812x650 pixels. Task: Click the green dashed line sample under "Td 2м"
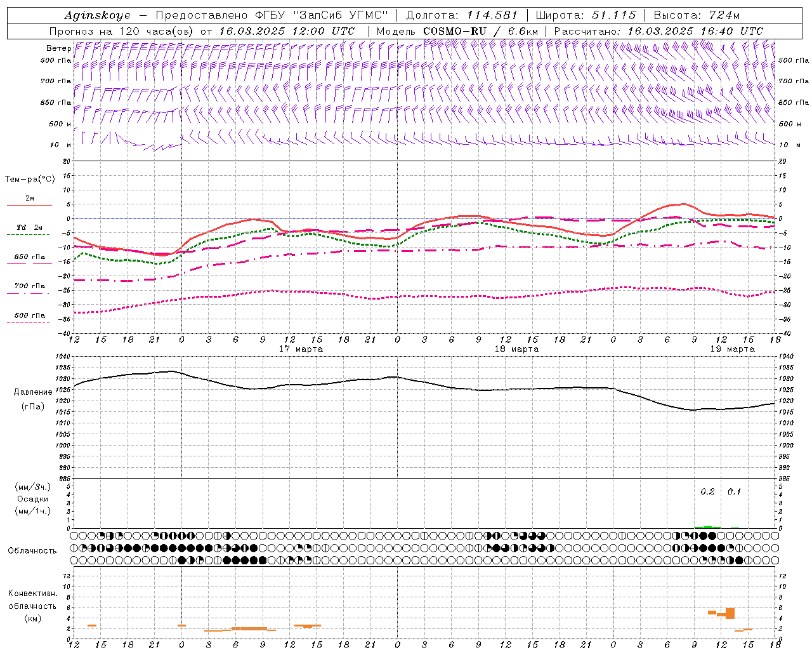(x=29, y=234)
